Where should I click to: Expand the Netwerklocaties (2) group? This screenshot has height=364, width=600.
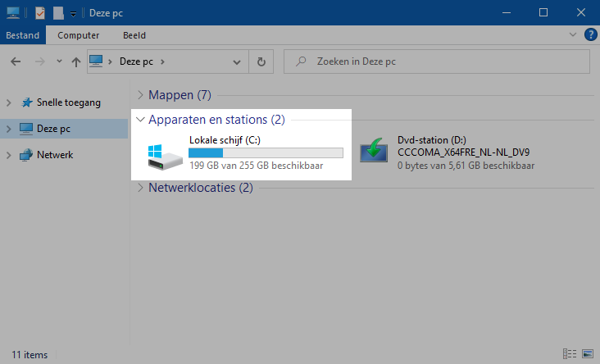coord(140,188)
